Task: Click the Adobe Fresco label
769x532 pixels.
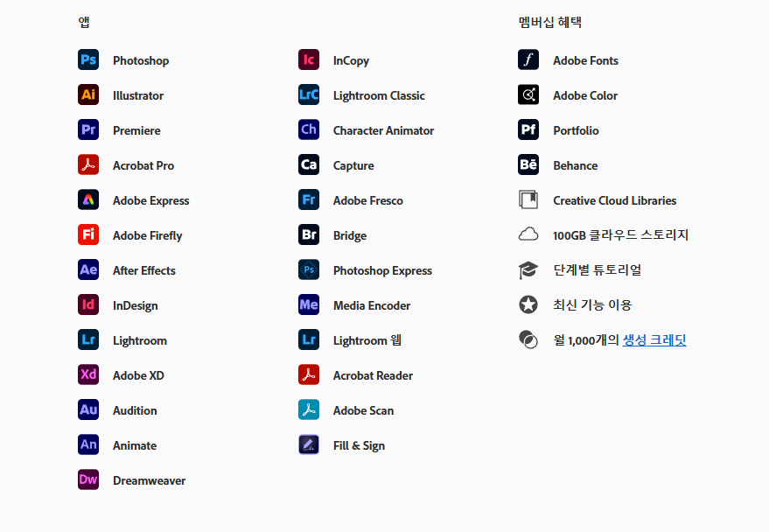Action: [367, 200]
